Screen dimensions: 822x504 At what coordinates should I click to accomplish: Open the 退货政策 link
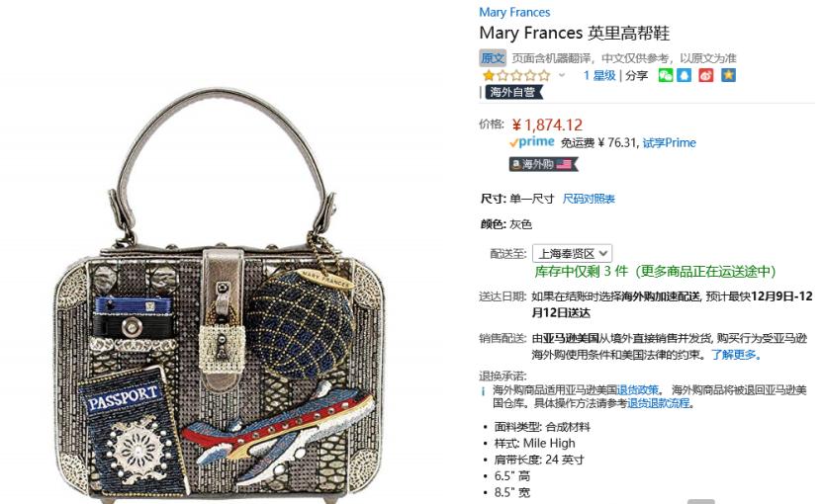(637, 389)
